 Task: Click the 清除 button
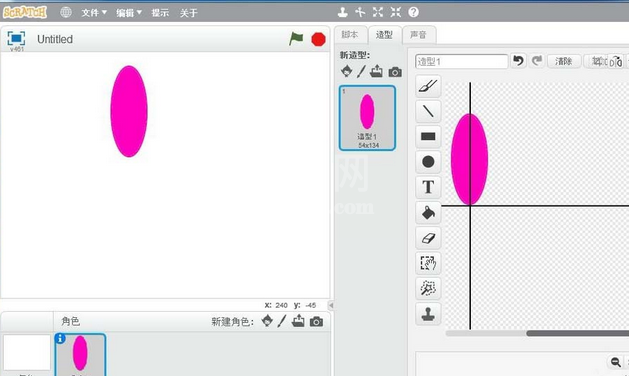coord(564,61)
